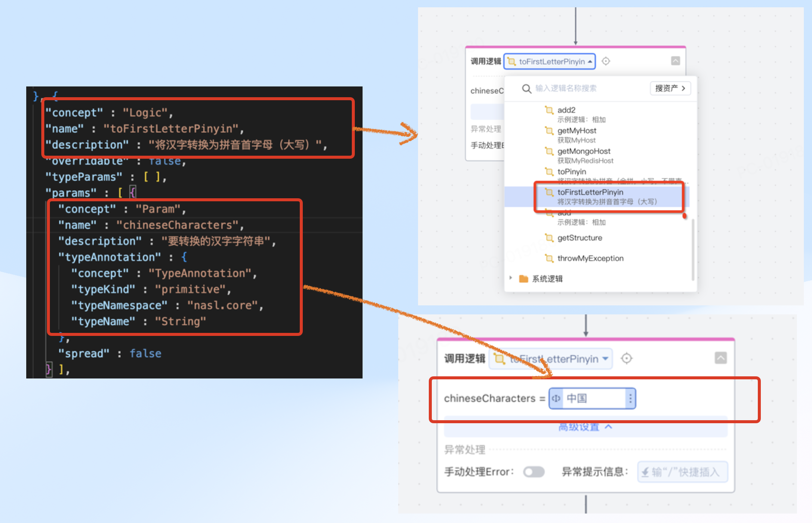The height and width of the screenshot is (523, 812).
Task: Expand the 系统逻辑 tree arrow
Action: click(511, 278)
